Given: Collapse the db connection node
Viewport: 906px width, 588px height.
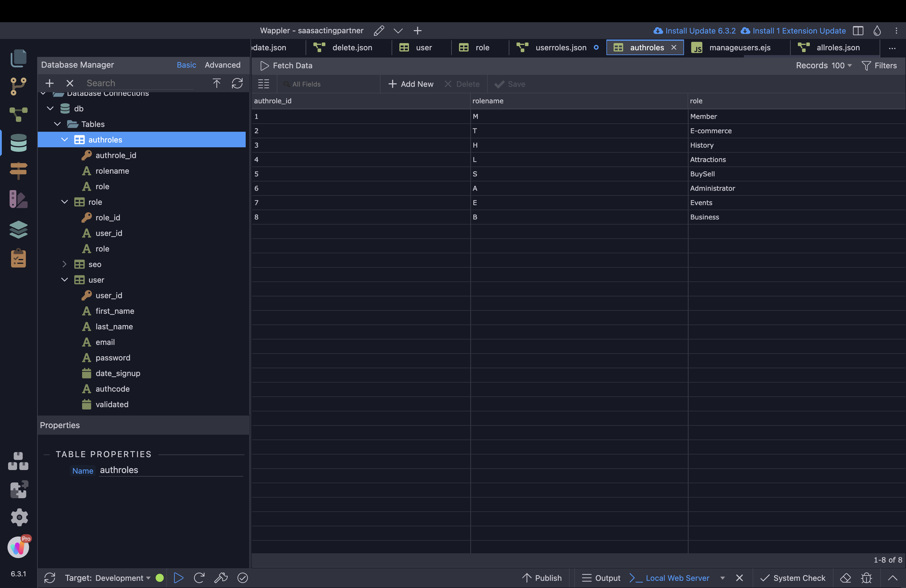Looking at the screenshot, I should click(x=50, y=108).
